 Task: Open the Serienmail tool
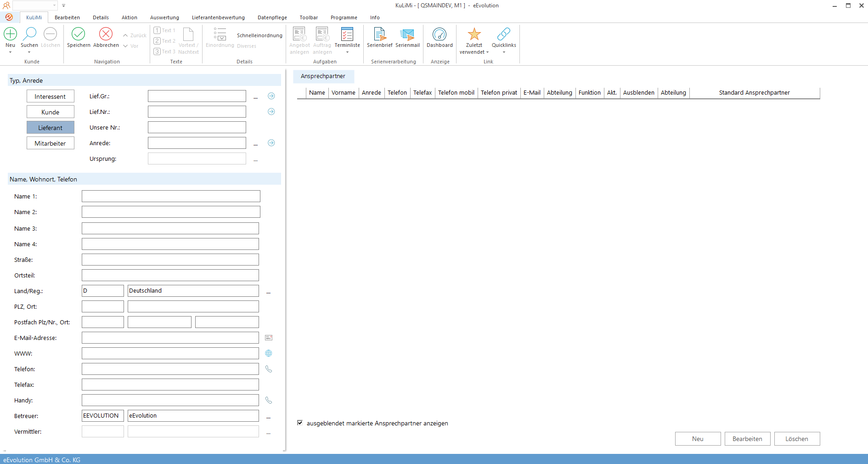pos(407,34)
